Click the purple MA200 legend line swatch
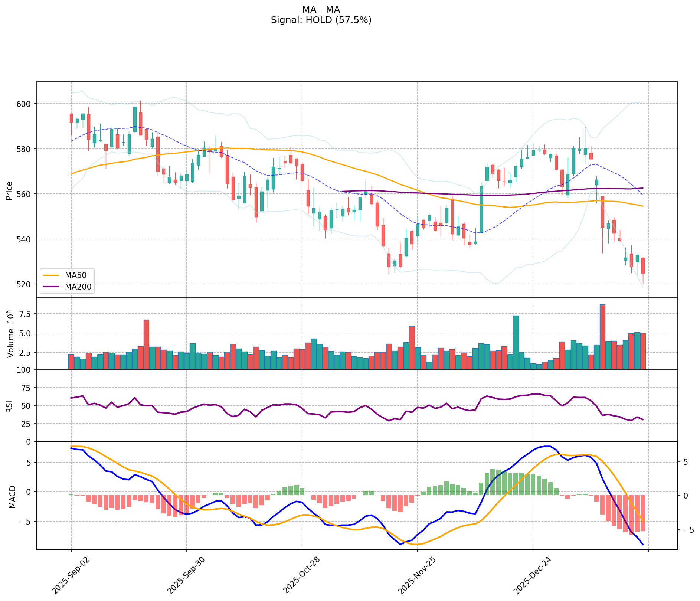The height and width of the screenshot is (601, 700). [x=51, y=287]
